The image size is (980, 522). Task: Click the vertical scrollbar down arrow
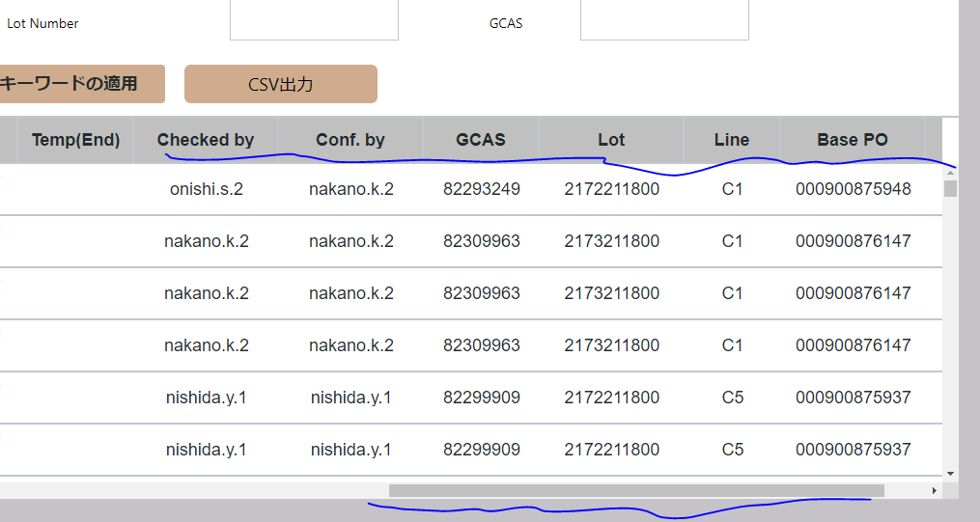[x=950, y=474]
